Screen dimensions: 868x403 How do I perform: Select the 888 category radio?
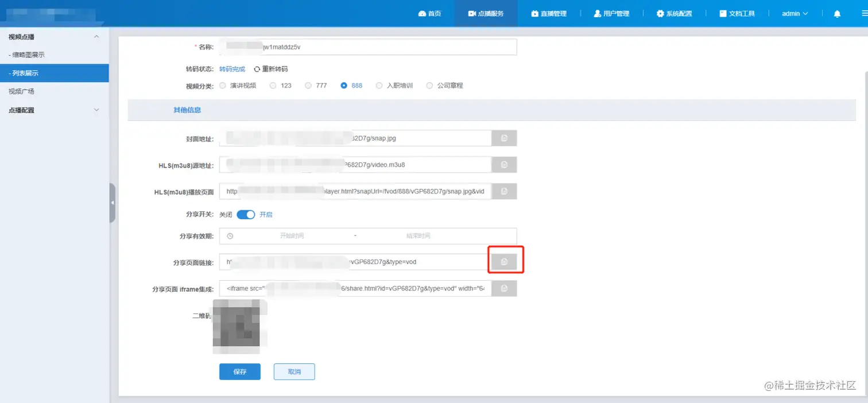344,86
